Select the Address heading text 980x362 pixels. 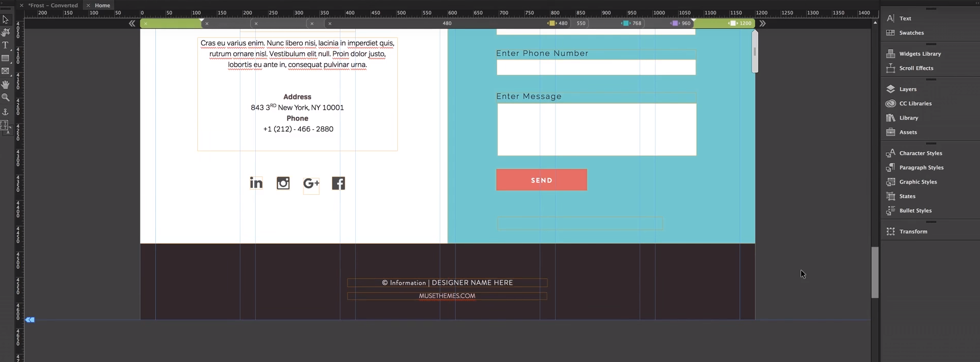(x=297, y=97)
